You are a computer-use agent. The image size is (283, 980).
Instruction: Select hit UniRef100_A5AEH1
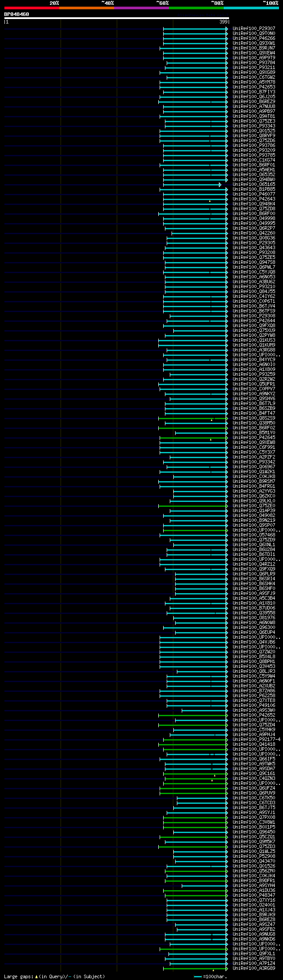coord(254,170)
